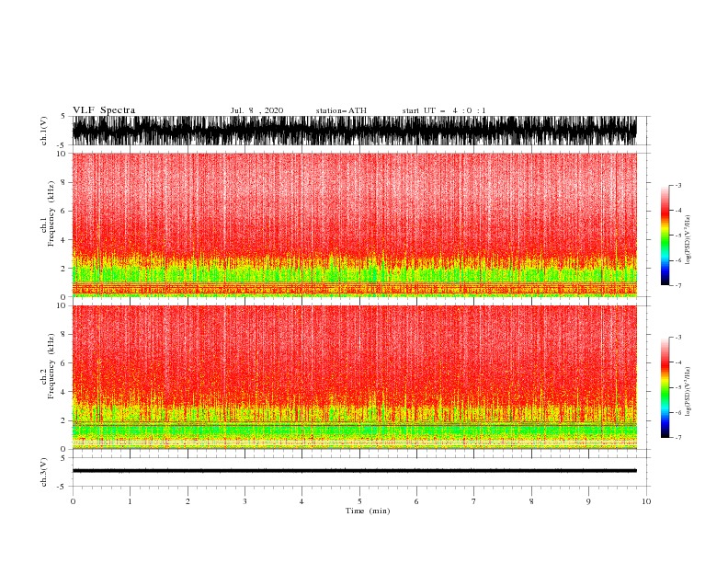Click the ch.1 voltage waveform strip
The image size is (728, 563).
pos(354,131)
